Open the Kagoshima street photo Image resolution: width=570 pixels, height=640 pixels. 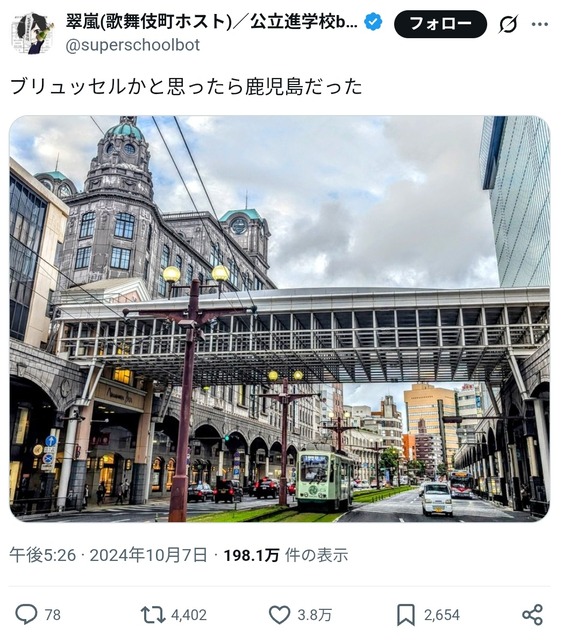[280, 319]
